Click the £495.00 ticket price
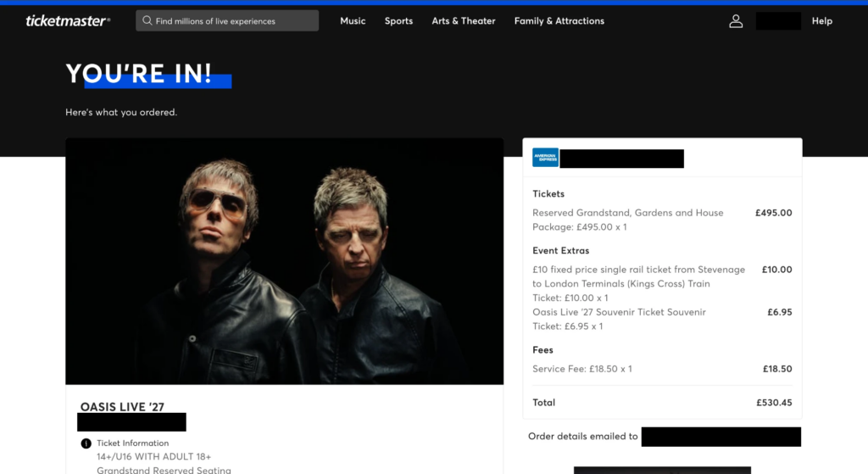This screenshot has height=474, width=868. 773,213
